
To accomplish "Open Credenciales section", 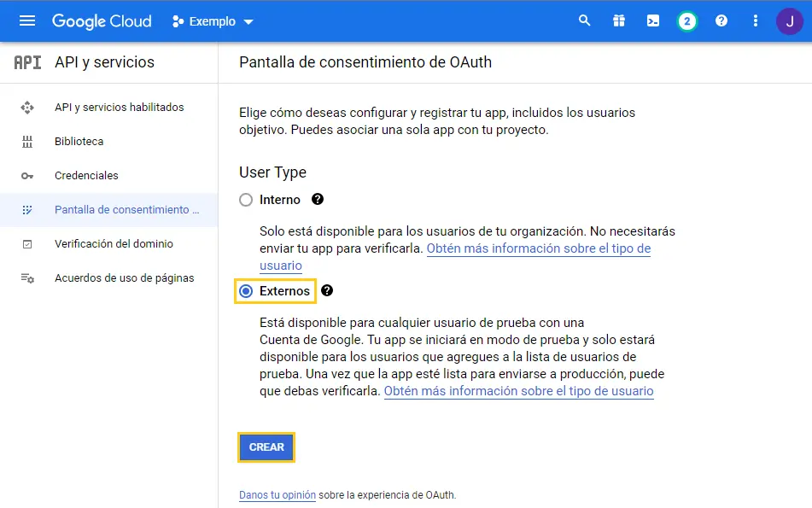I will 86,176.
